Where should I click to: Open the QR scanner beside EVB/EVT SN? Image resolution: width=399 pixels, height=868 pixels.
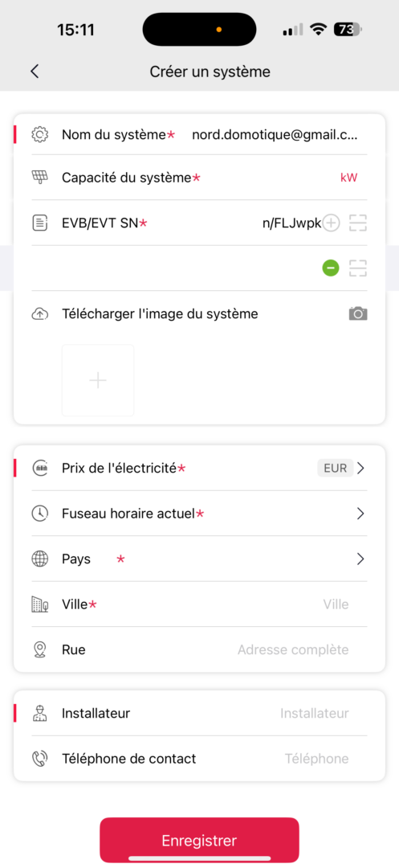[358, 223]
